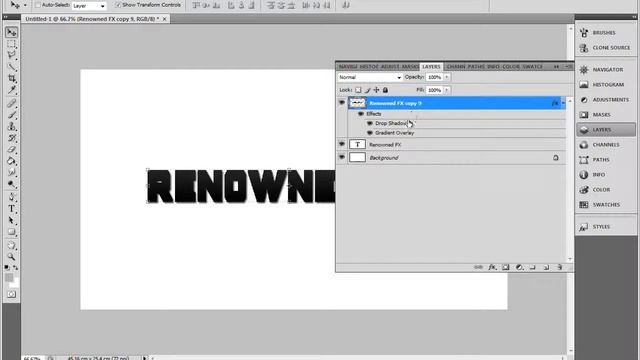Hide the Gradient Overlay effect
640x360 pixels.
370,133
